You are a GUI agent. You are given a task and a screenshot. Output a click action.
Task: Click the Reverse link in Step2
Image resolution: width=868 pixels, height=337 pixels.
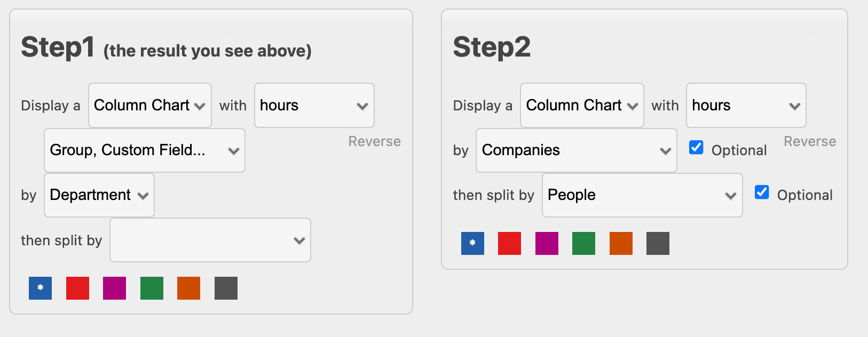(810, 141)
